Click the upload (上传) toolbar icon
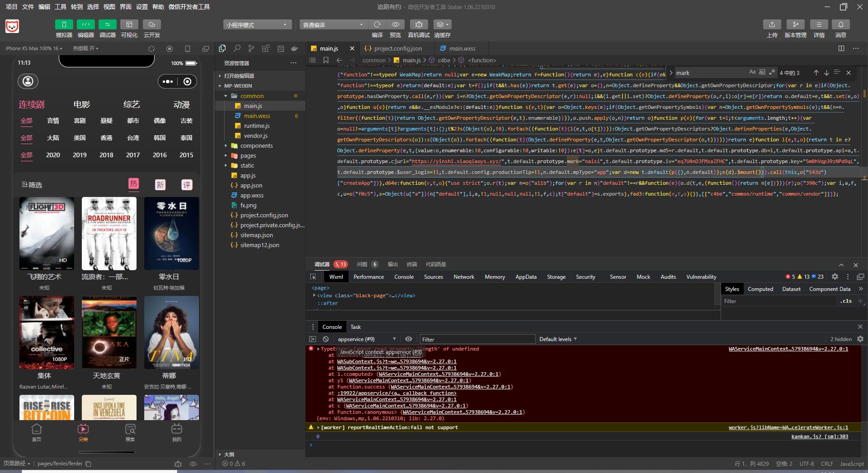The height and width of the screenshot is (473, 868). tap(772, 24)
